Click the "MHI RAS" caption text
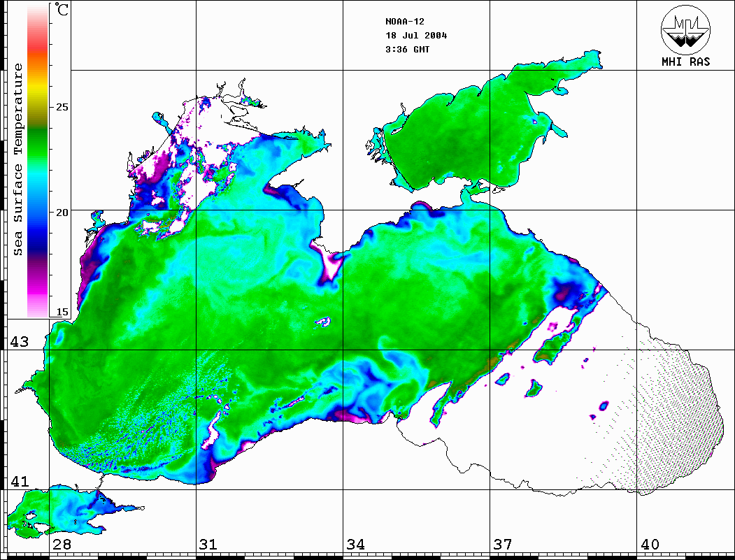Screen dimensions: 735x560 (x=685, y=62)
